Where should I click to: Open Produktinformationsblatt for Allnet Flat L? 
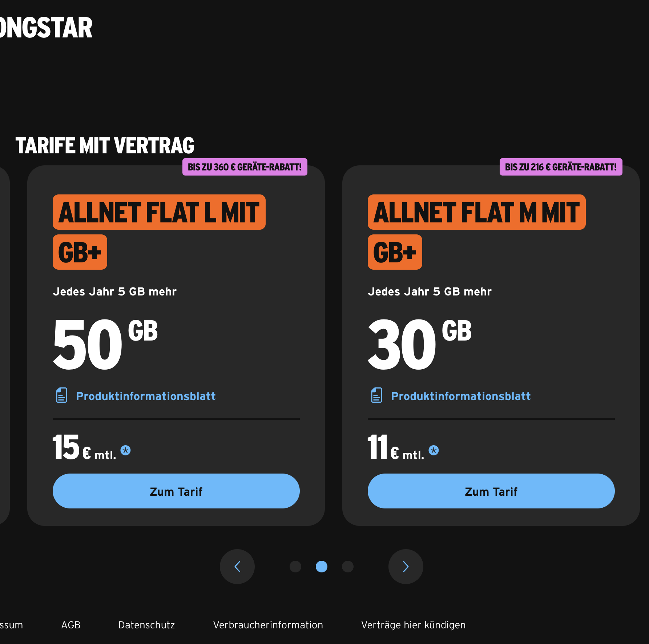tap(146, 396)
